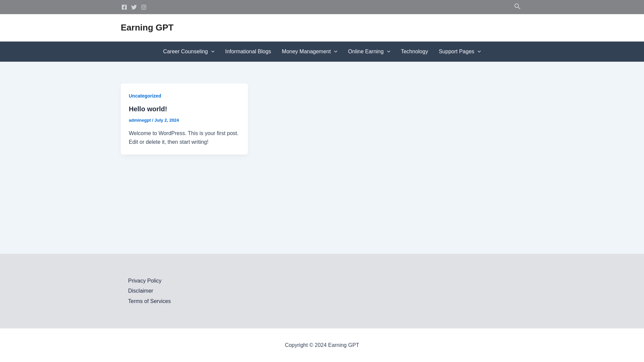Expand the Money Management submenu arrow
This screenshot has height=362, width=644.
click(x=335, y=52)
